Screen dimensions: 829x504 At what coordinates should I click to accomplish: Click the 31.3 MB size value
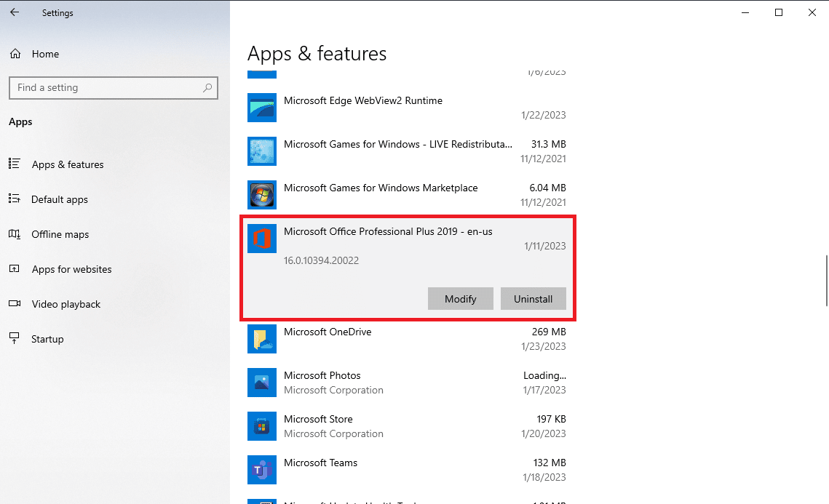coord(549,144)
